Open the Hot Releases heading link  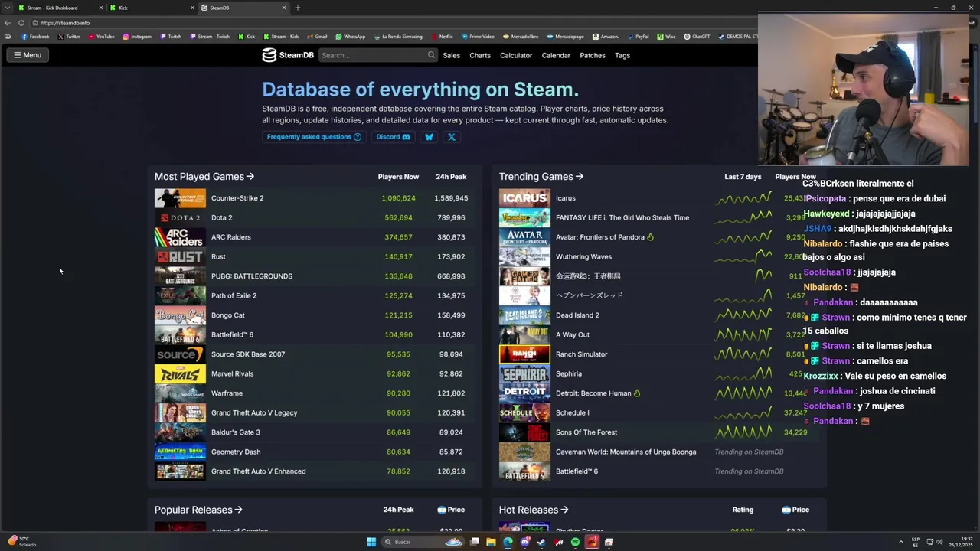click(534, 510)
